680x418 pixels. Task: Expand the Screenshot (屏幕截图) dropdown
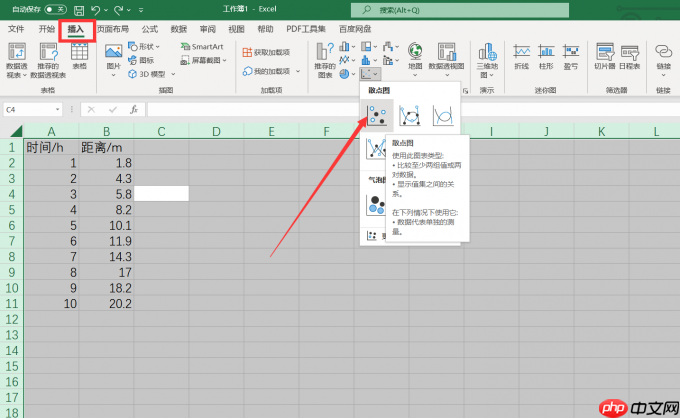(x=225, y=60)
